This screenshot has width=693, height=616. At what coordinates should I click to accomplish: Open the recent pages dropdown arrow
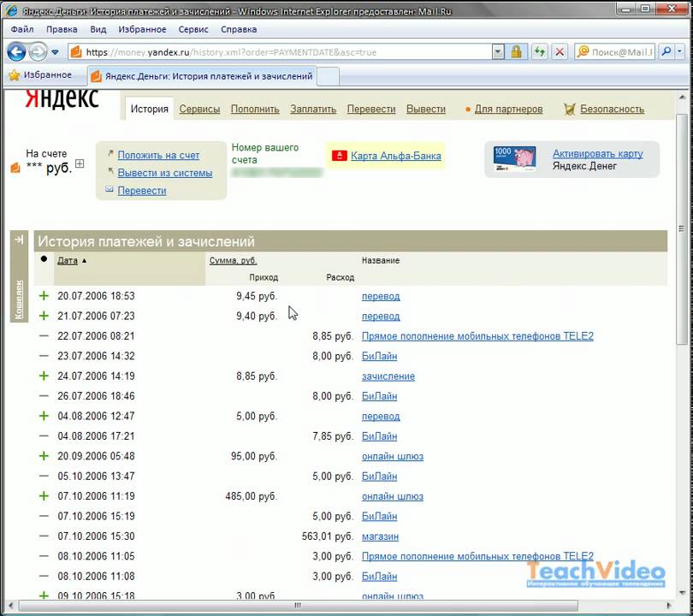[55, 52]
